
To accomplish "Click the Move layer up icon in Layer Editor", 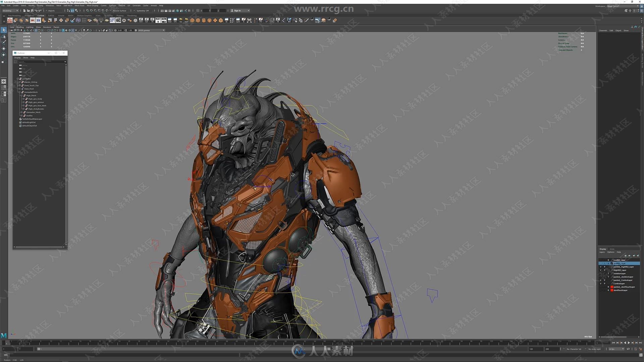I will 626,256.
